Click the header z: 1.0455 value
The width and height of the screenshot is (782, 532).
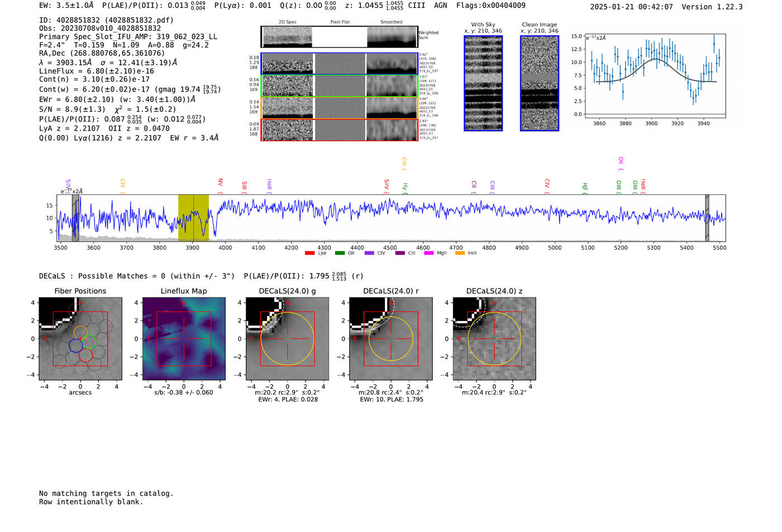coord(374,6)
